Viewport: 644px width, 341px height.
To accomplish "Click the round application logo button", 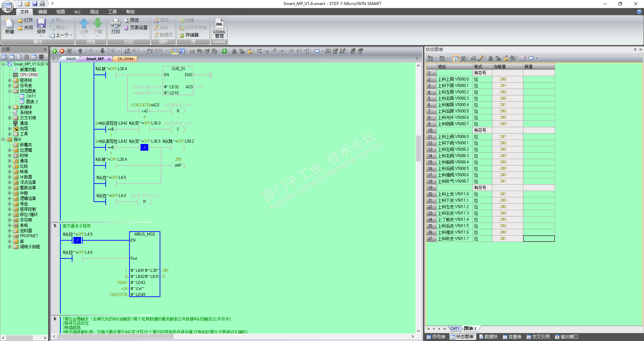I will [x=7, y=7].
